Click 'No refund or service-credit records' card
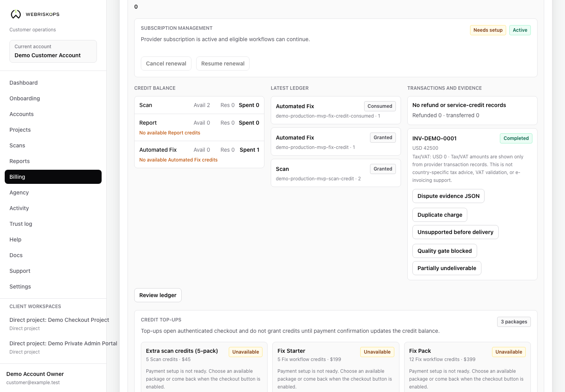 click(x=472, y=111)
